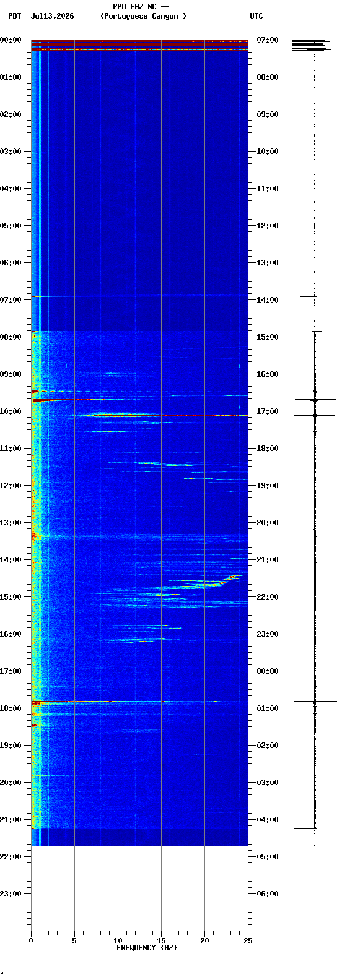Click the UTC time label '02:00'
This screenshot has height=980, width=342.
(268, 746)
